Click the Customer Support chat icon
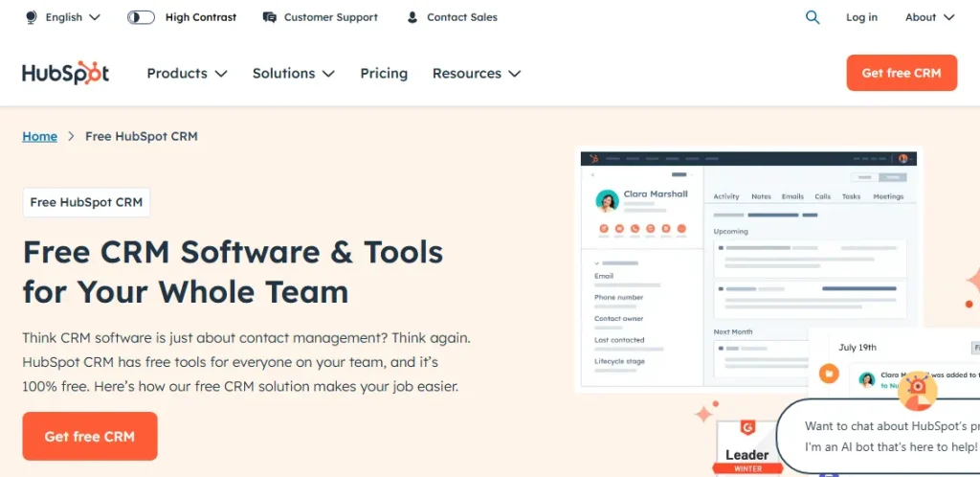The height and width of the screenshot is (477, 980). point(269,17)
